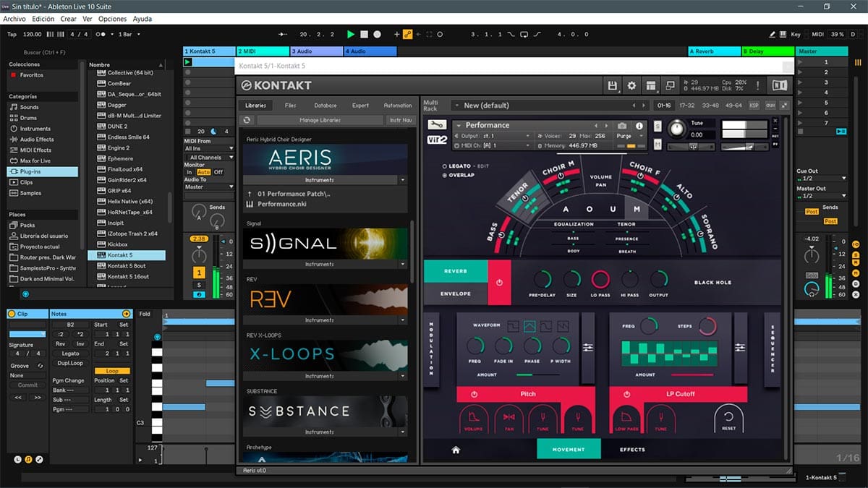Expand the Aeris Instruments dropdown arrow
This screenshot has width=868, height=488.
point(403,180)
